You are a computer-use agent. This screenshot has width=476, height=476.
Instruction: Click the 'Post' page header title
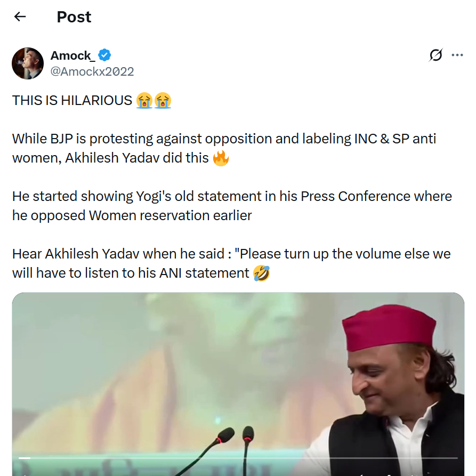click(74, 17)
